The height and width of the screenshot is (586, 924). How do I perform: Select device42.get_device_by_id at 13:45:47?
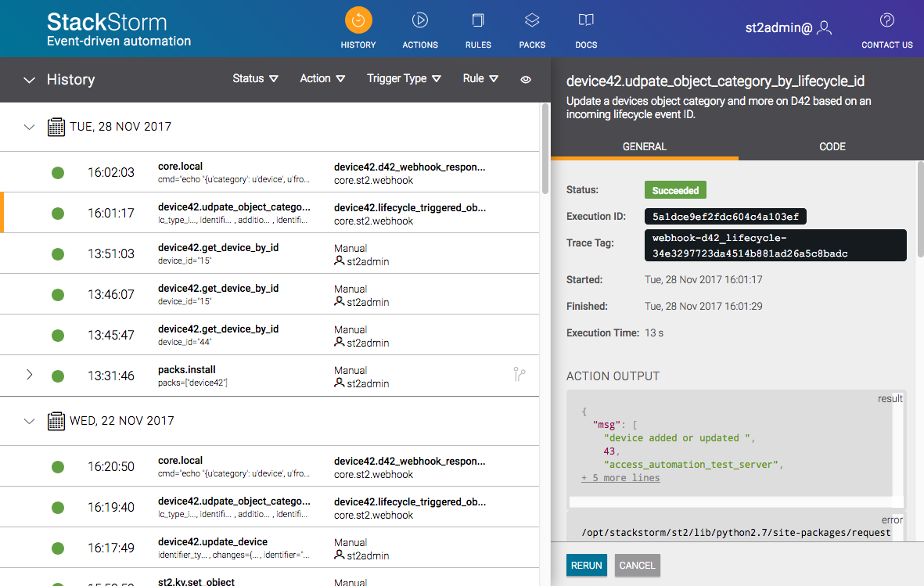click(x=270, y=335)
